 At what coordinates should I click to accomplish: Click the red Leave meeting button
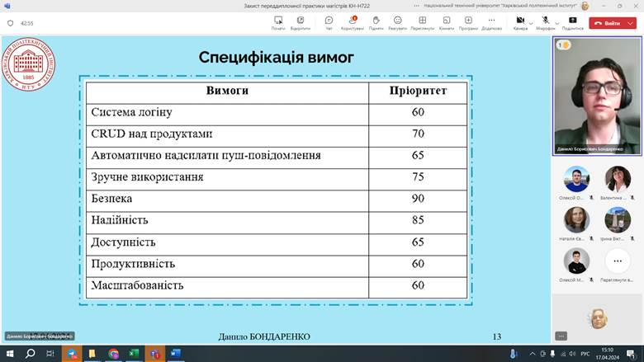point(607,23)
